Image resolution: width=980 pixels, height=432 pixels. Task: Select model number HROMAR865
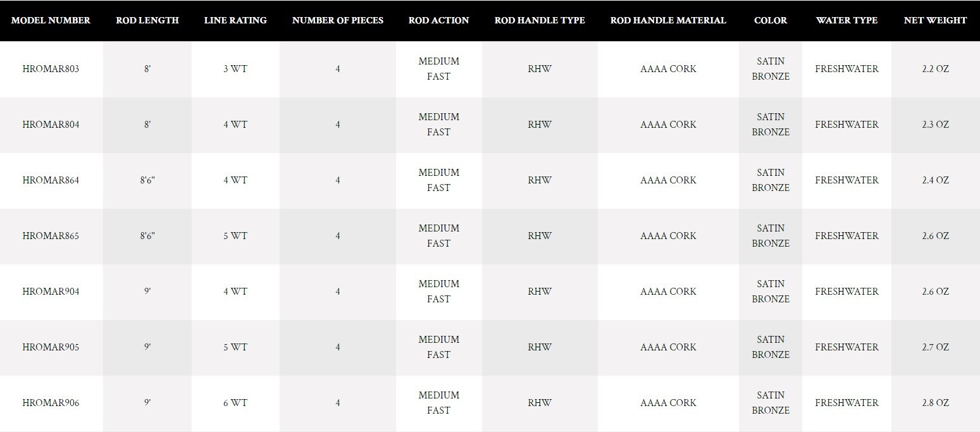[51, 236]
